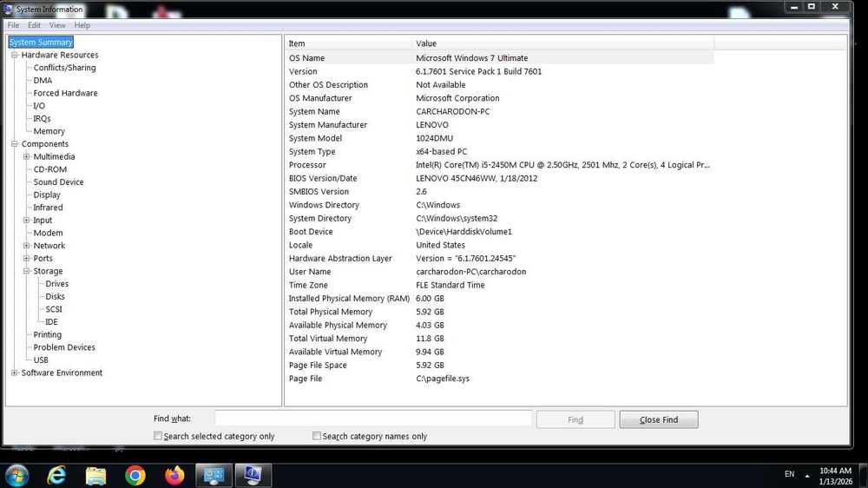
Task: Select Infrared category
Action: tap(48, 208)
